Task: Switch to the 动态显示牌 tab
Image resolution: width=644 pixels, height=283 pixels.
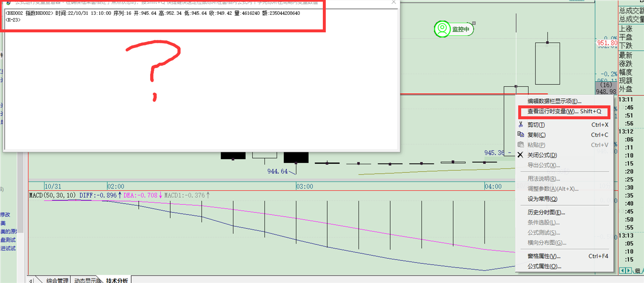Action: coord(87,280)
